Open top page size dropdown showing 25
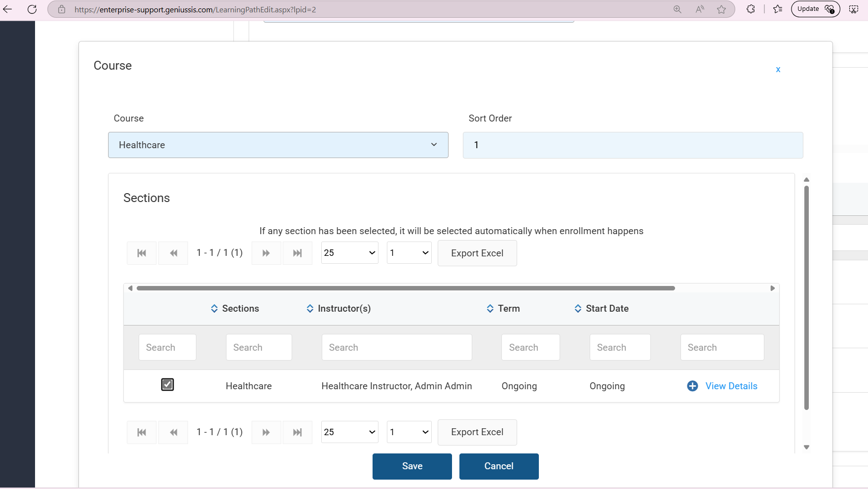Image resolution: width=868 pixels, height=489 pixels. pos(349,253)
